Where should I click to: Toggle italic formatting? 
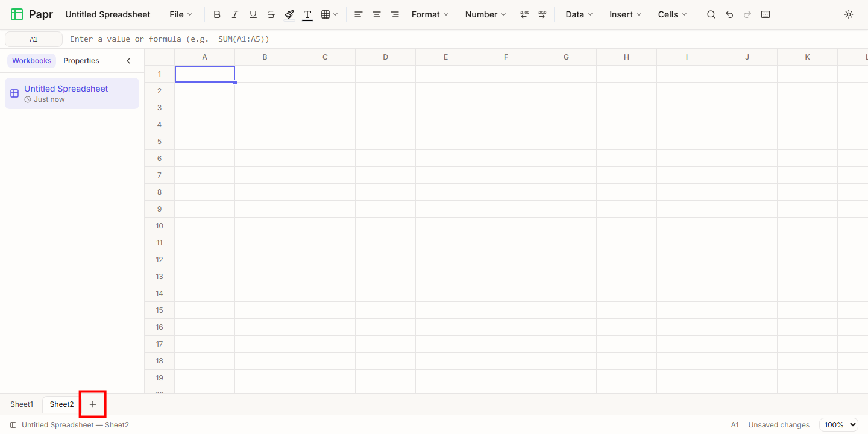point(235,14)
